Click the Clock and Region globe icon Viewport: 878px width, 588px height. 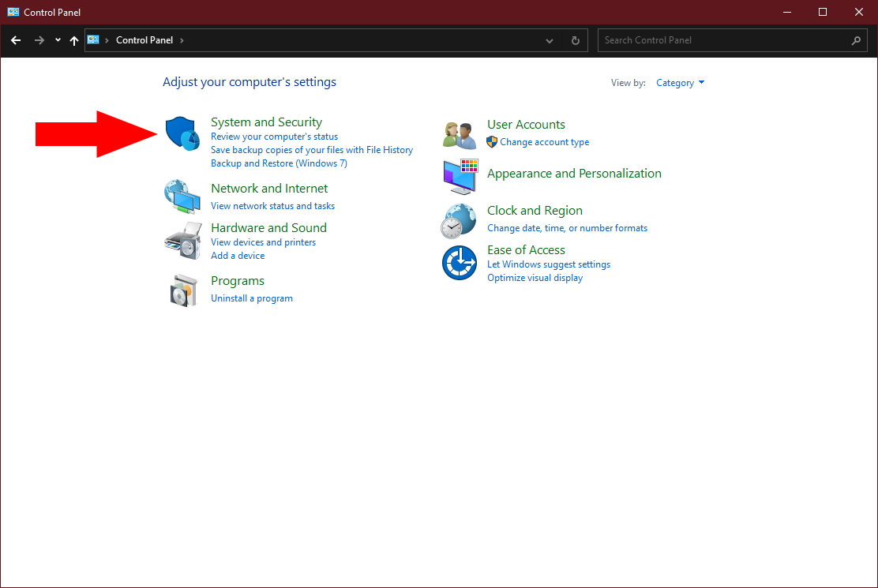tap(459, 221)
